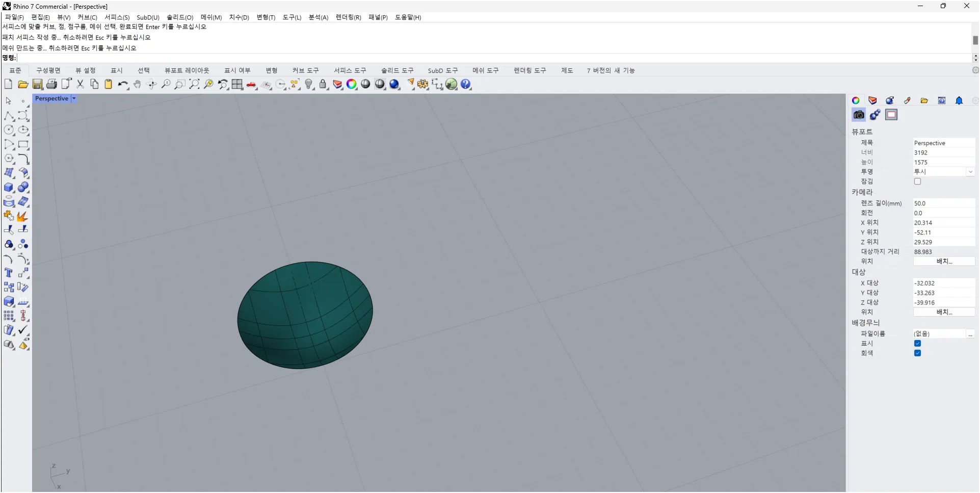This screenshot has height=493, width=980.
Task: Click the Z 대상 value -39.916
Action: pyautogui.click(x=944, y=303)
